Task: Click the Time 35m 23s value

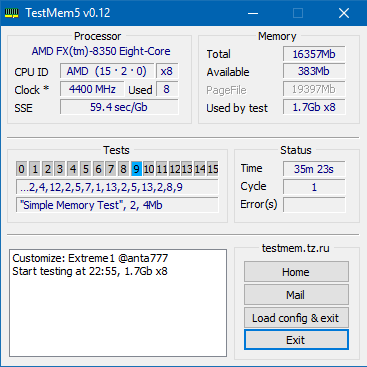Action: 314,169
